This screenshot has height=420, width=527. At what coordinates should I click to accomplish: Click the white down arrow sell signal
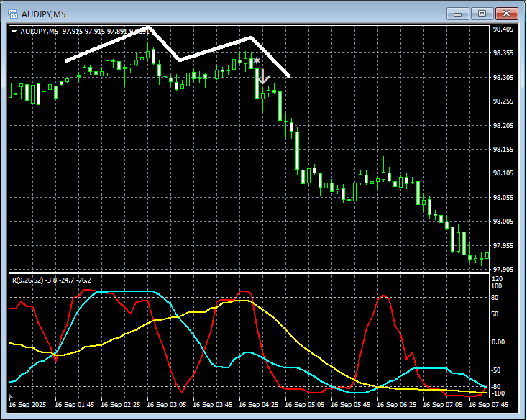[263, 77]
